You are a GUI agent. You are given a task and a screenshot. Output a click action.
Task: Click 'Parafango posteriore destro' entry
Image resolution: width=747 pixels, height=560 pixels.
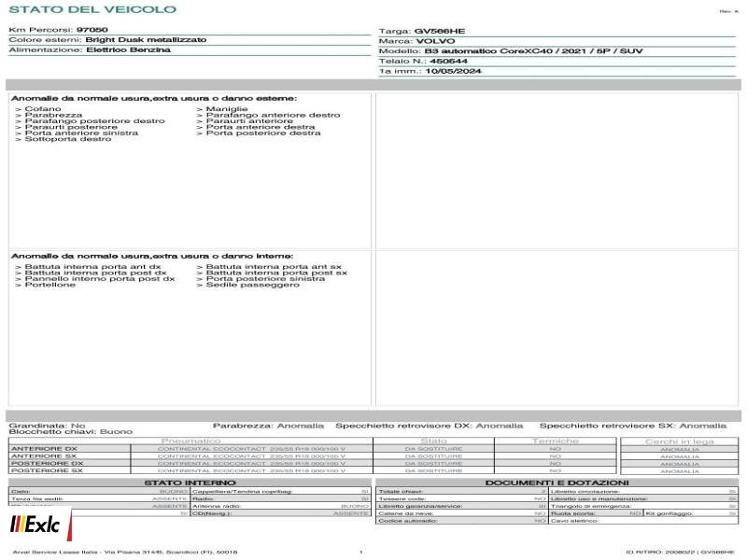coord(95,121)
